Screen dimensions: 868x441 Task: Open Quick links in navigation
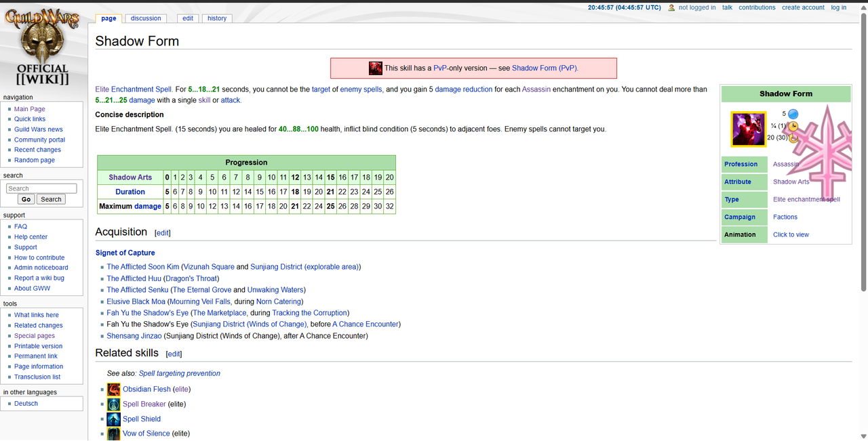point(30,119)
